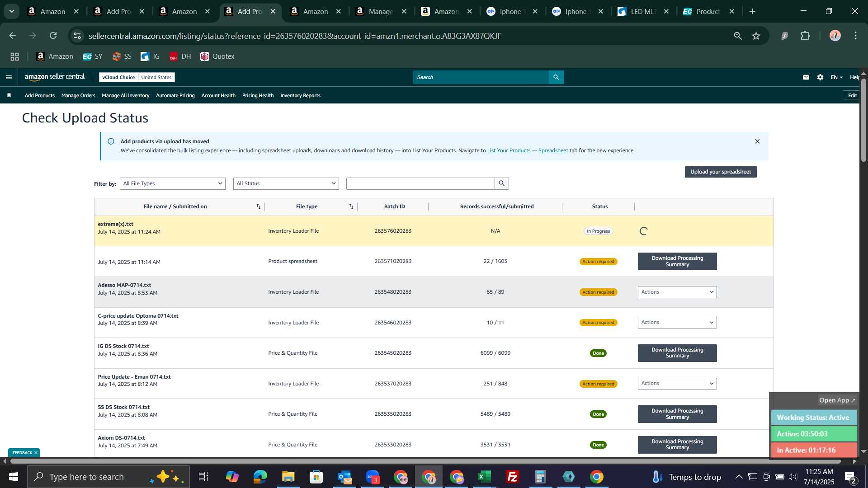Follow List Your Products — Spreadsheet link
This screenshot has width=868, height=488.
click(x=528, y=150)
